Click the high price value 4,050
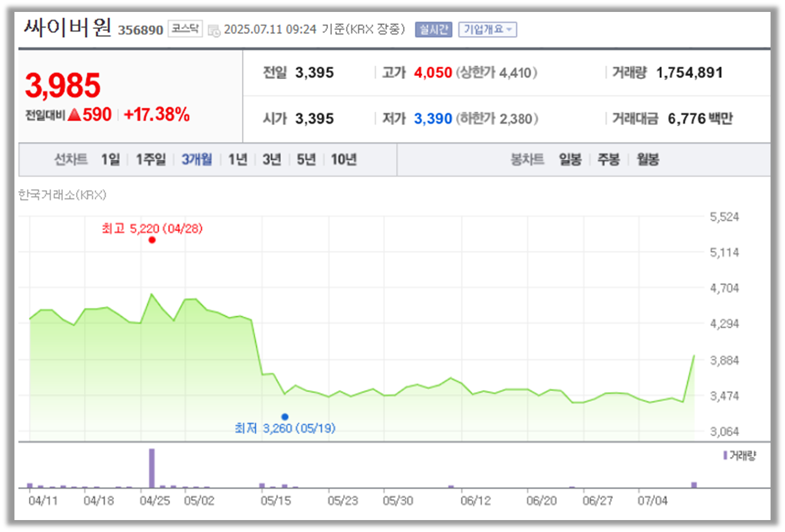785x532 pixels. [433, 73]
